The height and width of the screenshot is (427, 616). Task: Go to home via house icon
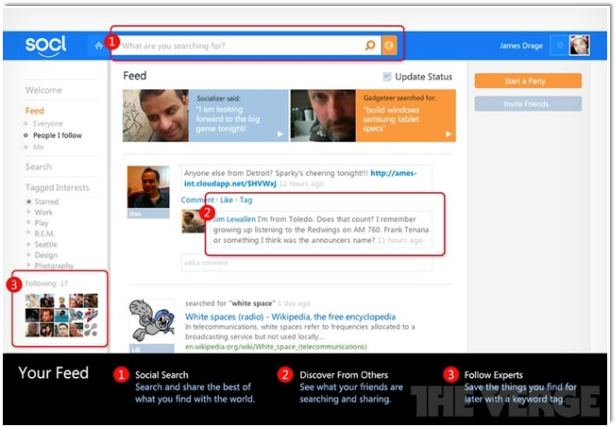point(99,46)
